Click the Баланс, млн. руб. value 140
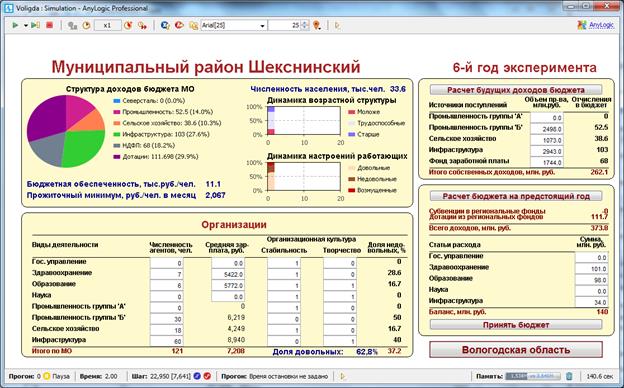This screenshot has height=388, width=624. pyautogui.click(x=602, y=312)
